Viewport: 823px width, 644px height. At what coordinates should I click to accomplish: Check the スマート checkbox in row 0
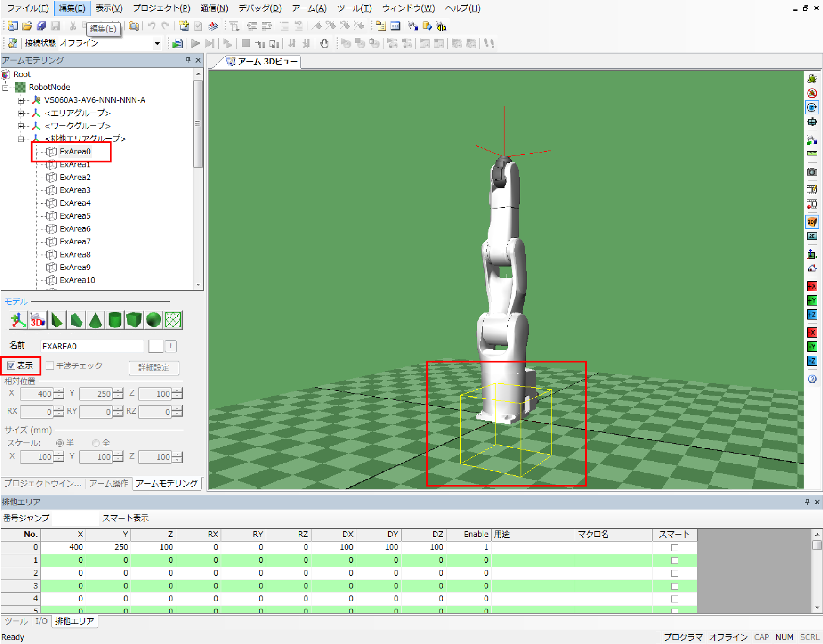click(x=674, y=547)
